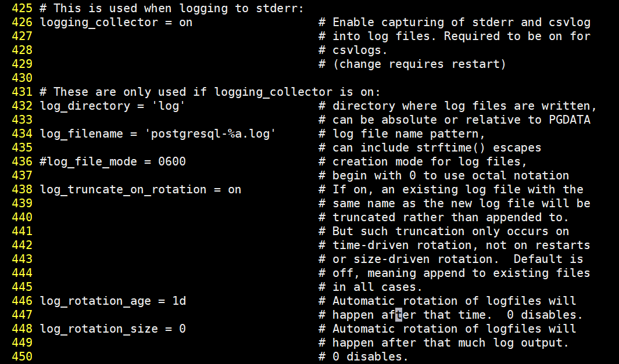Click the commented-out #log_file_mode setting

tap(88, 162)
